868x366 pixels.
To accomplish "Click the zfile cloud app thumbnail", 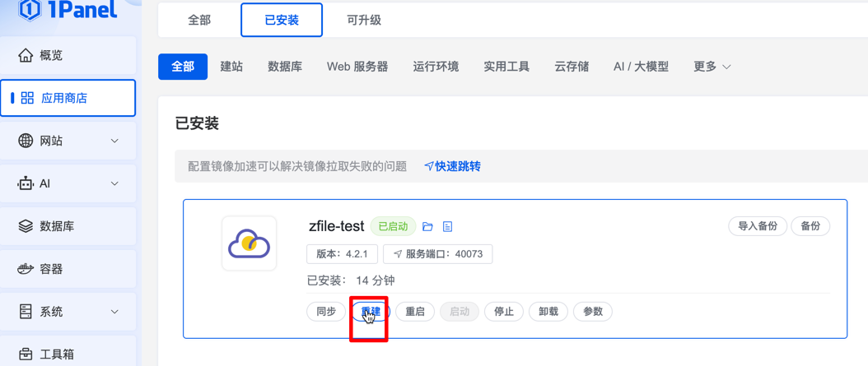I will (x=249, y=243).
